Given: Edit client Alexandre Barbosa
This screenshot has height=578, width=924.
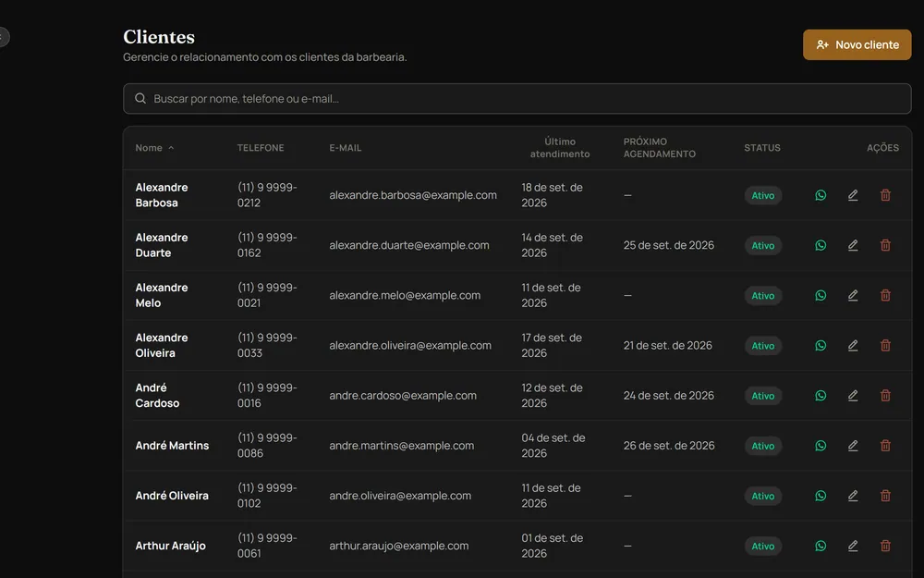Looking at the screenshot, I should [x=853, y=195].
